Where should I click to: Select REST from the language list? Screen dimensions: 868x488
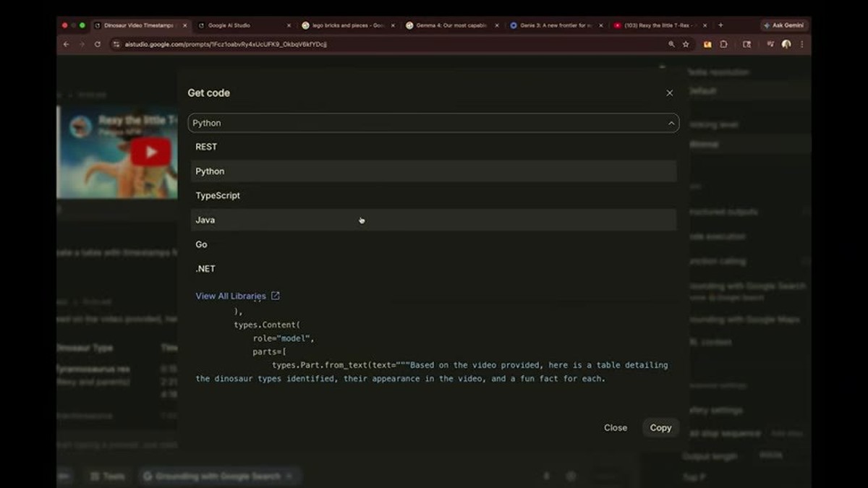pyautogui.click(x=433, y=147)
